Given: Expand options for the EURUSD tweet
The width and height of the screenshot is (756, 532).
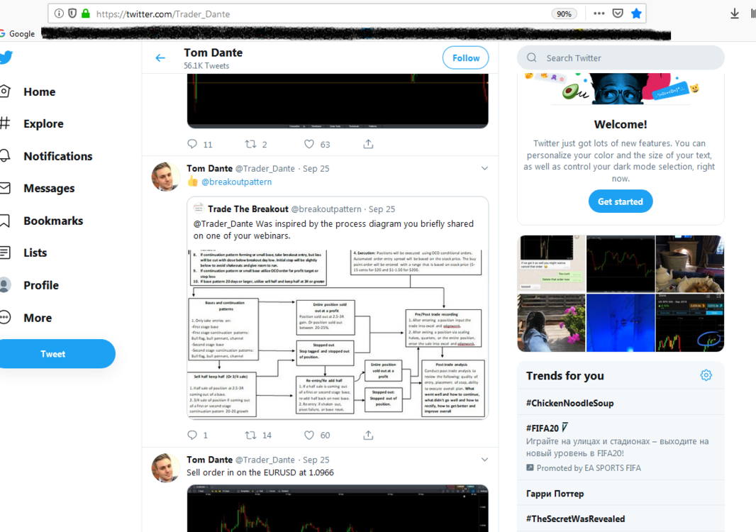Looking at the screenshot, I should pos(484,460).
